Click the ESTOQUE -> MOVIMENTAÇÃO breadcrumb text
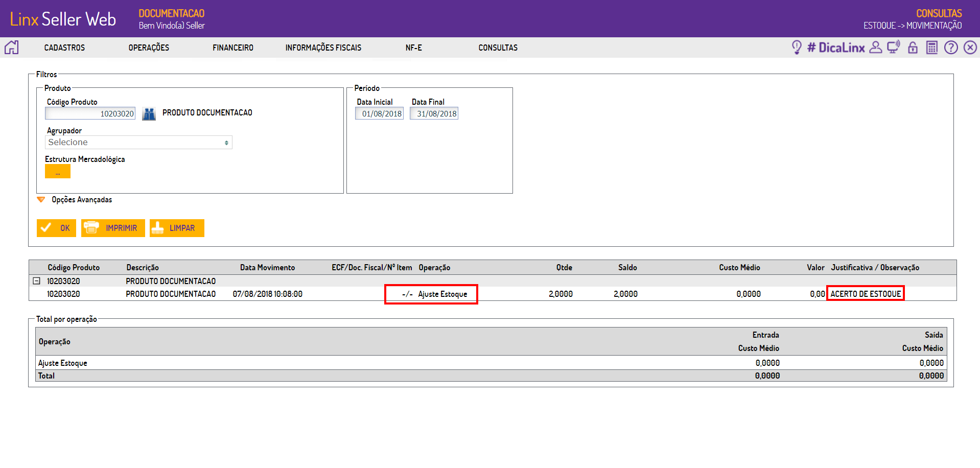This screenshot has width=980, height=468. click(x=913, y=26)
